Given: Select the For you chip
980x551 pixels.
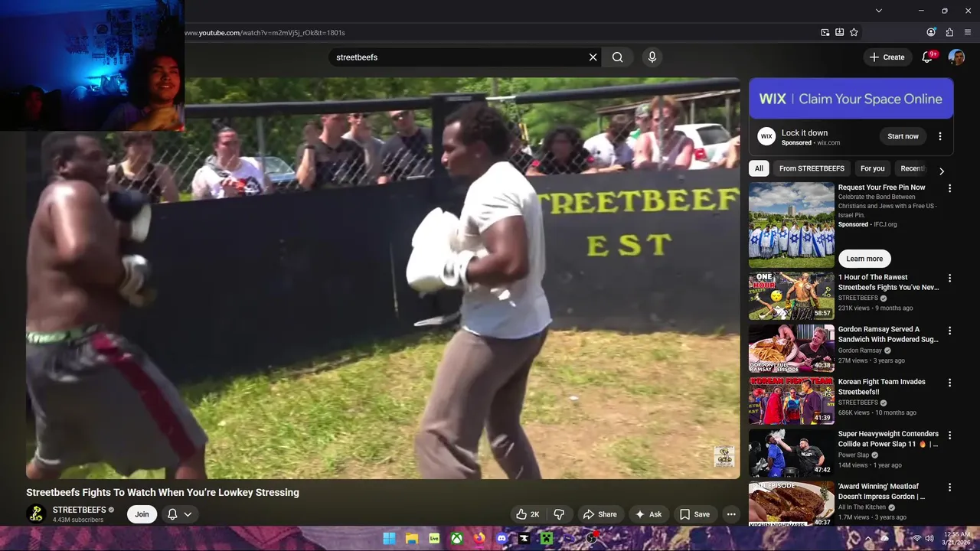Looking at the screenshot, I should coord(872,168).
